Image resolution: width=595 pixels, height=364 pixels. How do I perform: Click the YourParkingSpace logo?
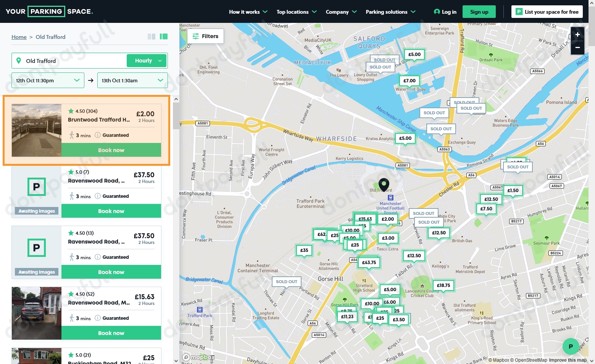coord(49,11)
